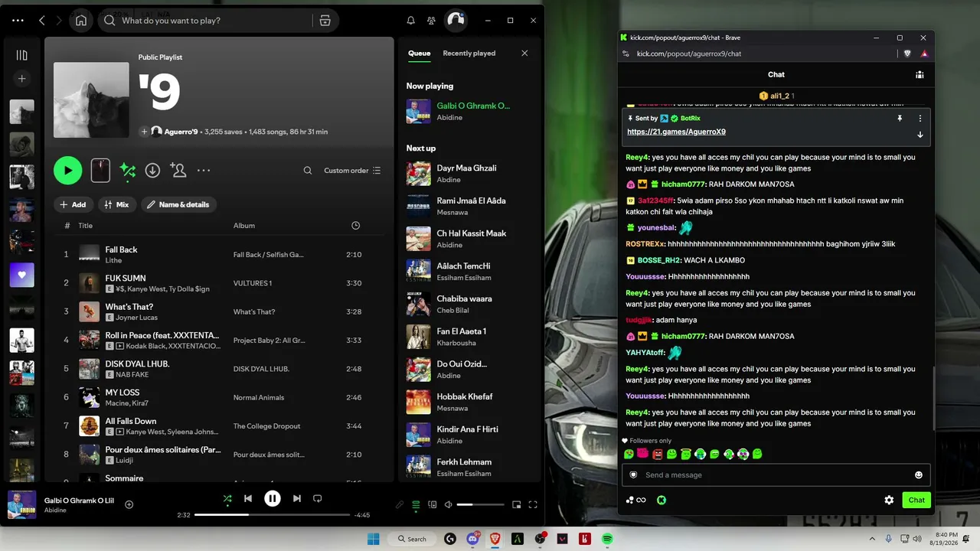Open the pinned message options menu
This screenshot has height=551, width=980.
click(x=920, y=119)
